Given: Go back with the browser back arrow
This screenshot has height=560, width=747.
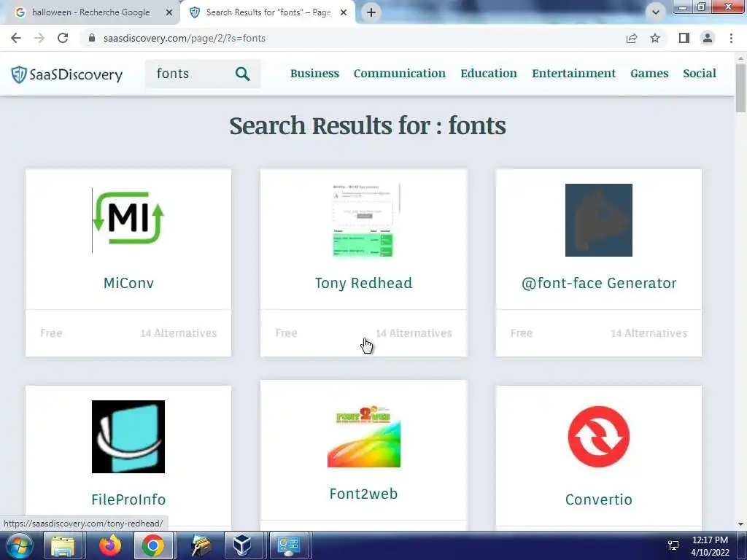Looking at the screenshot, I should point(16,38).
